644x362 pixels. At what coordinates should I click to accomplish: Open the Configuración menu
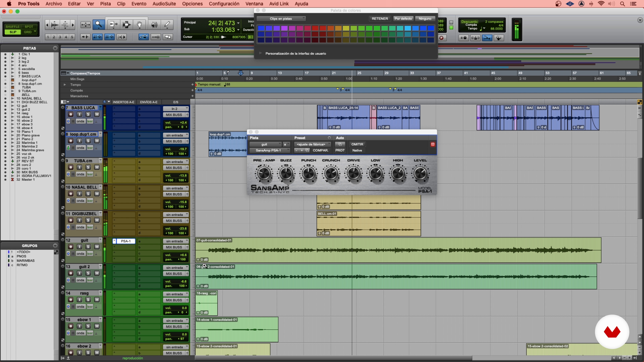click(224, 4)
